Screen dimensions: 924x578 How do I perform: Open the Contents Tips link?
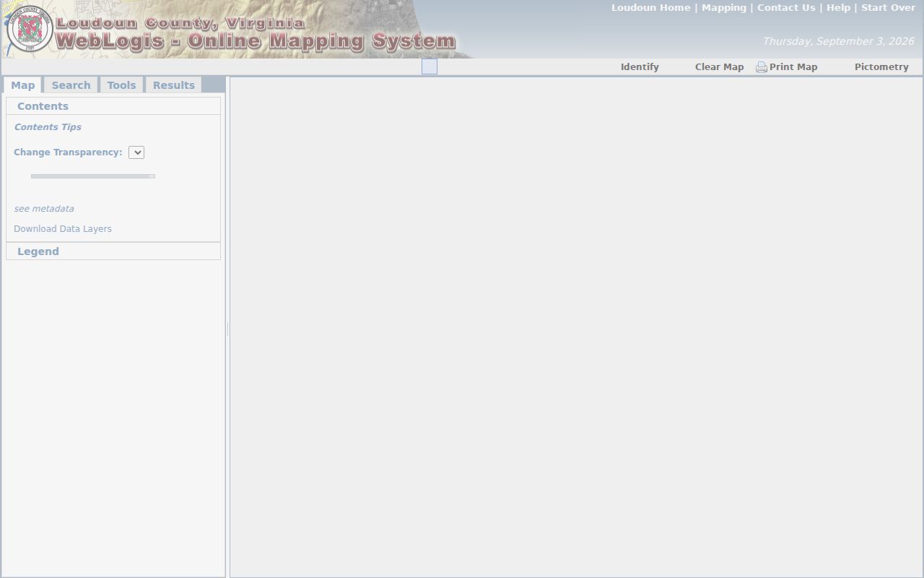(x=48, y=127)
